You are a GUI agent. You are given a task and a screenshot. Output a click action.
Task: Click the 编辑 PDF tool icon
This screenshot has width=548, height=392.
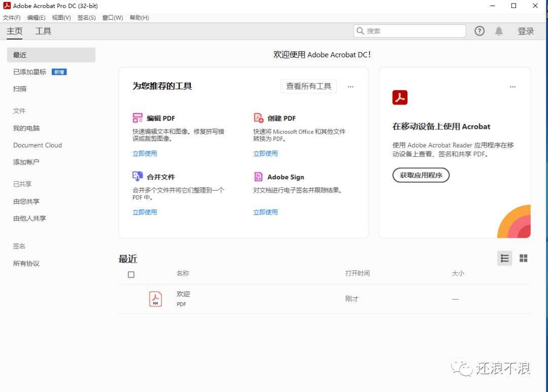coord(138,118)
